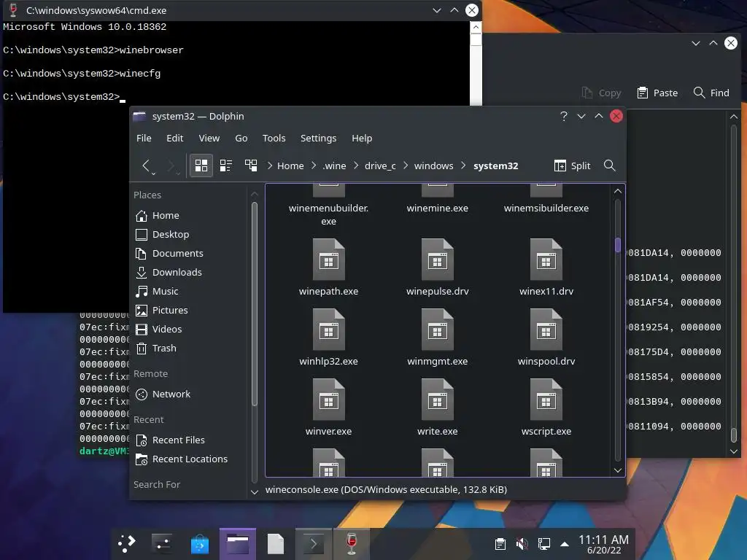The height and width of the screenshot is (560, 747).
Task: Click Wine glass icon in taskbar
Action: [x=351, y=544]
